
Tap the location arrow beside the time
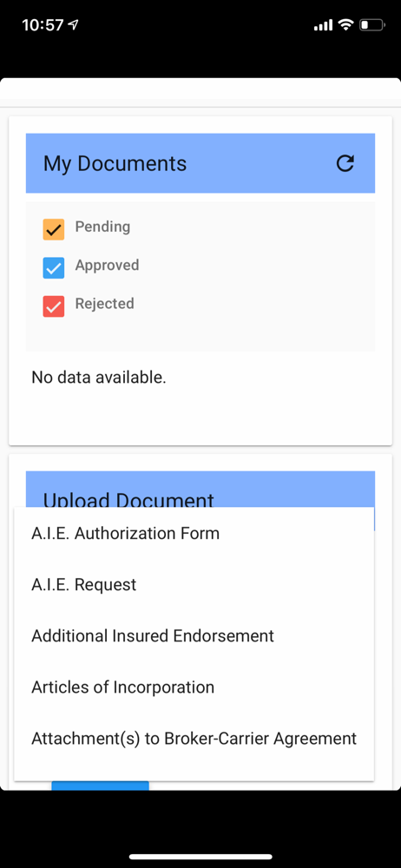coord(73,25)
